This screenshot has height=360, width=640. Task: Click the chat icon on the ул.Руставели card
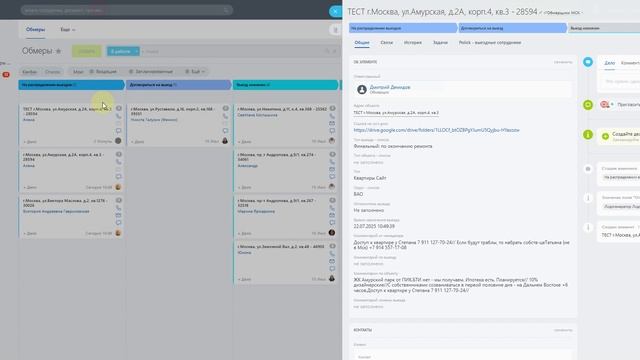pyautogui.click(x=225, y=131)
